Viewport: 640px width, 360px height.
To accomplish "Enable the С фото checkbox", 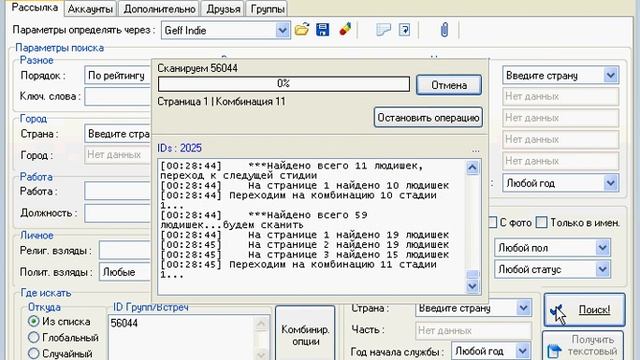I will (492, 222).
